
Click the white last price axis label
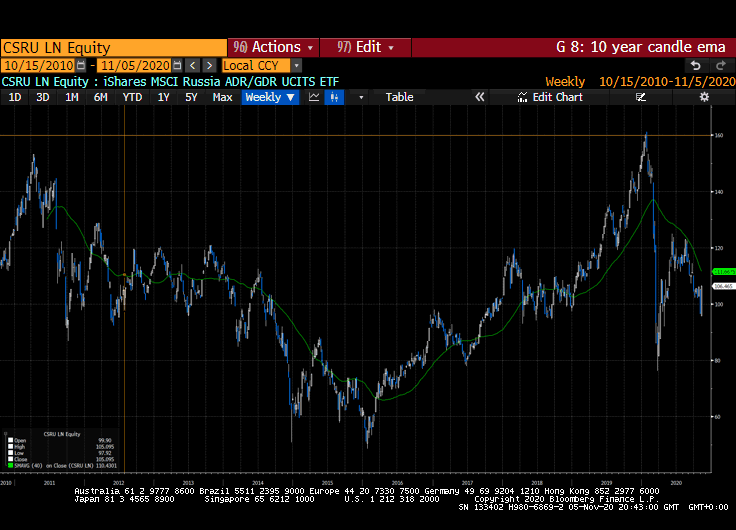click(724, 286)
